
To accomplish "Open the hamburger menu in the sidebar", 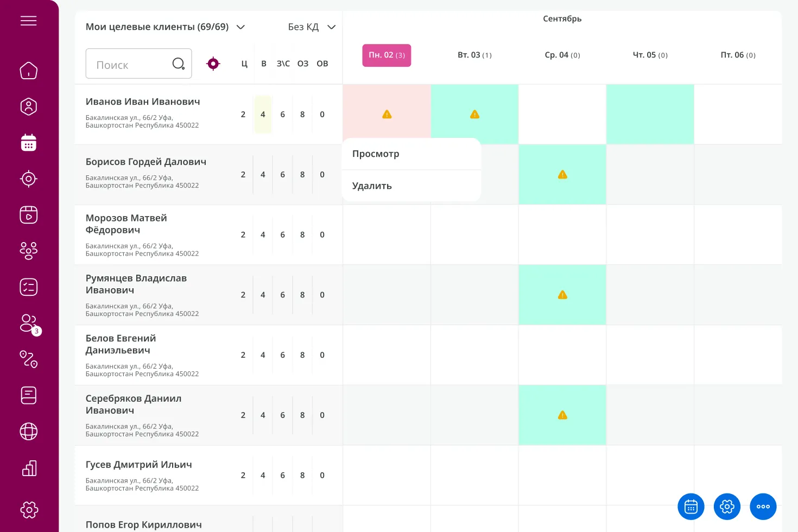I will [x=29, y=21].
